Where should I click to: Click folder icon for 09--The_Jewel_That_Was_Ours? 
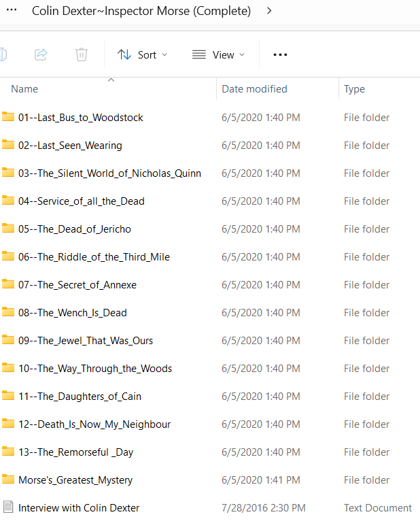[8, 340]
